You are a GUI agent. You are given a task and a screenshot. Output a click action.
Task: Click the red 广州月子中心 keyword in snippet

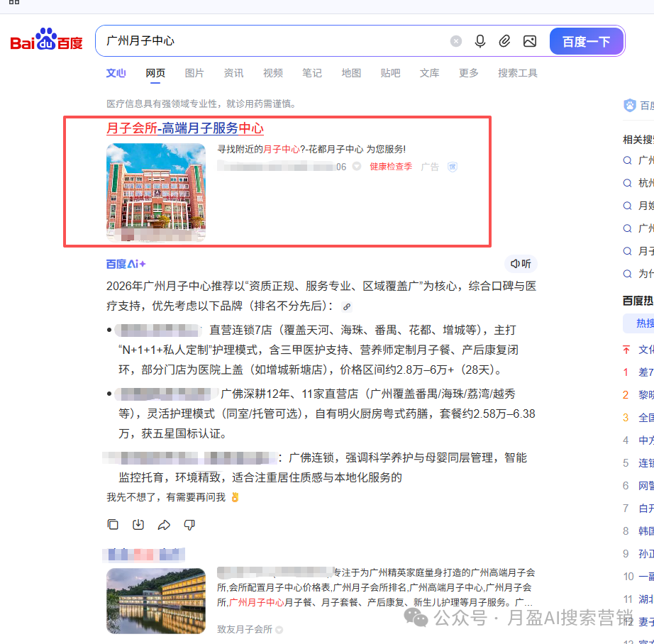point(257,602)
